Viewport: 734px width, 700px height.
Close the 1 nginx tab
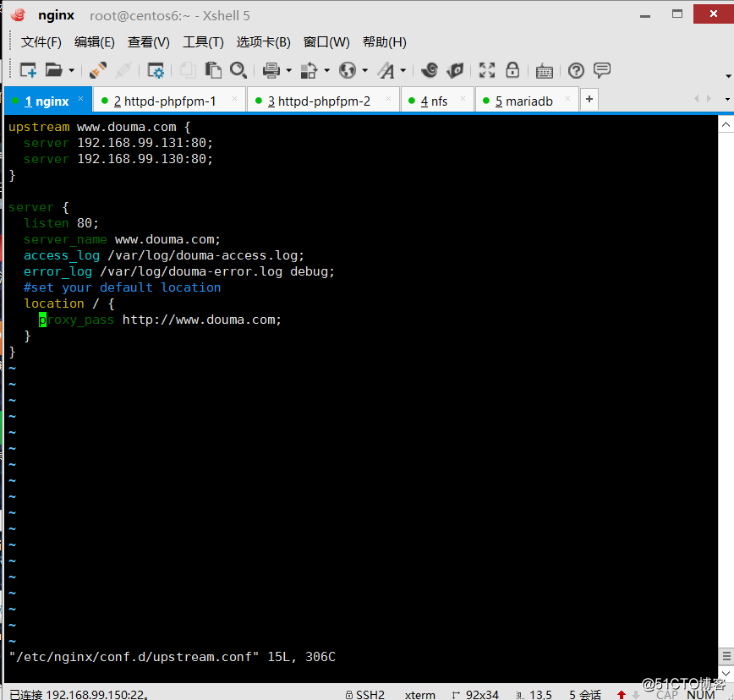coord(80,99)
